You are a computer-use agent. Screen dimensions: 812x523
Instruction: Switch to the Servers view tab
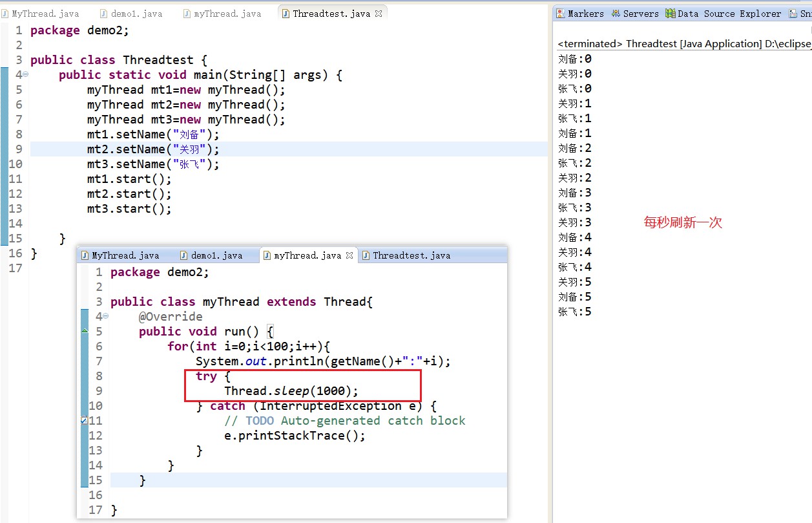pos(634,14)
